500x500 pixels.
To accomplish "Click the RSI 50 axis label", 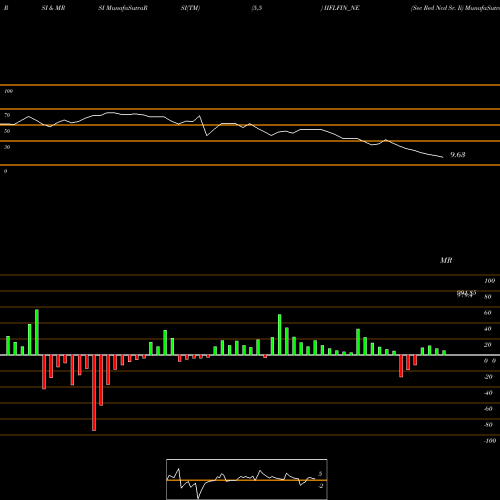I will tap(7, 131).
